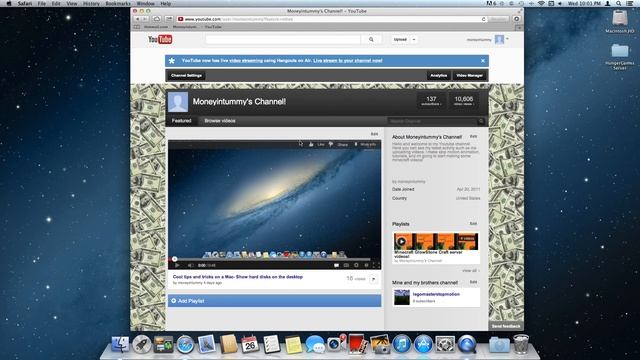
Task: Click the Safari share button
Action: [169, 19]
